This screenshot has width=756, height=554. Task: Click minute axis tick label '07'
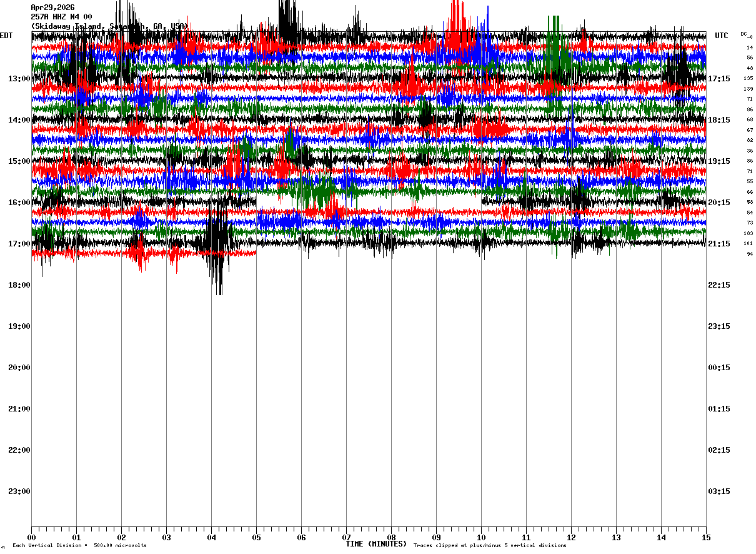[346, 537]
